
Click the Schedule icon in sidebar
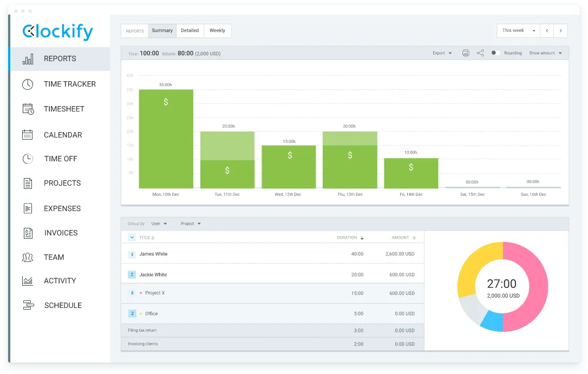pyautogui.click(x=28, y=305)
